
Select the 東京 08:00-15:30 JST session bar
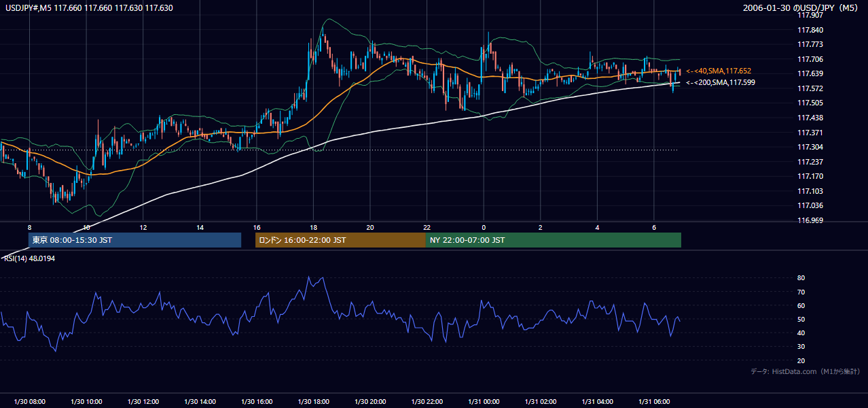click(134, 240)
